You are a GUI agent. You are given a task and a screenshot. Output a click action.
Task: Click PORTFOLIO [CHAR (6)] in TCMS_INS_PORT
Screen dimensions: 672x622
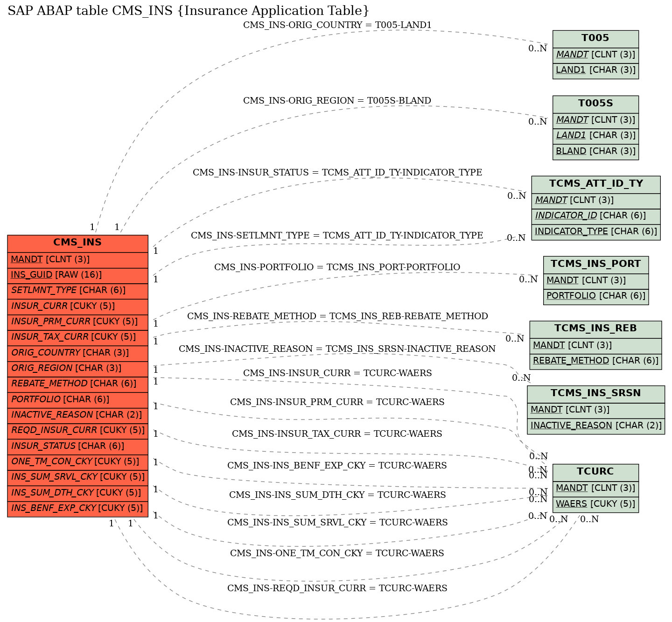[x=596, y=296]
